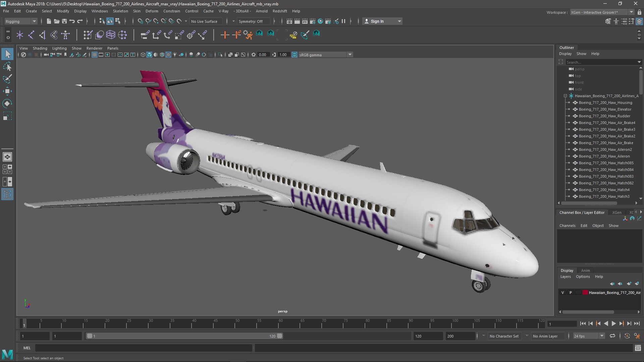The height and width of the screenshot is (362, 644).
Task: Open the Rigging menu set dropdown
Action: (20, 21)
